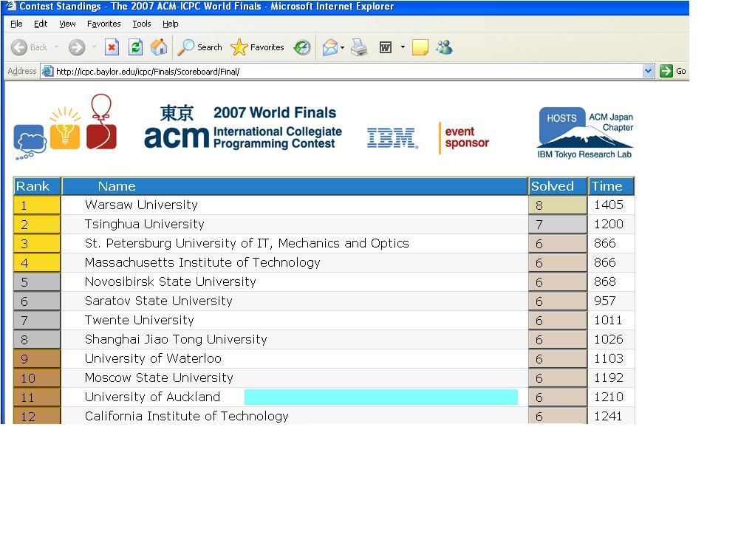Click the Forward navigation button
Screen dimensions: 738x560
77,47
